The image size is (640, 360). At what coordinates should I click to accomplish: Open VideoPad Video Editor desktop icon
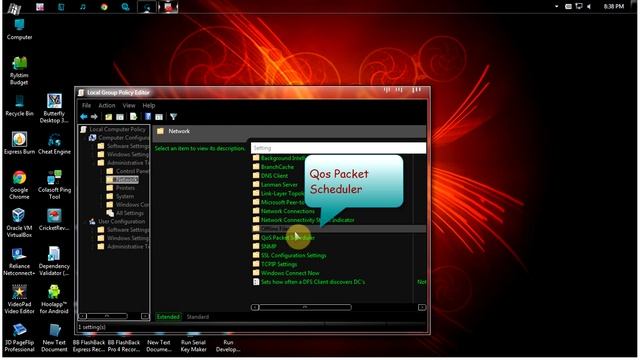(19, 299)
